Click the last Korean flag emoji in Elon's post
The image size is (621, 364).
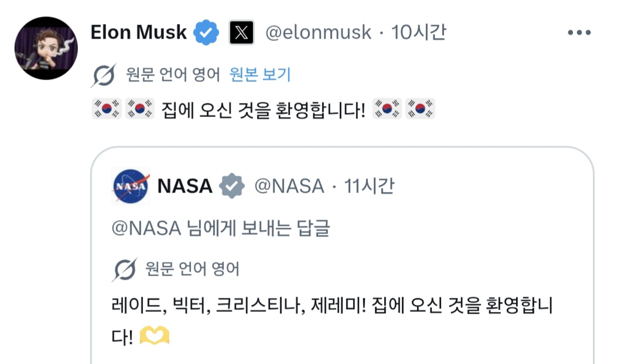[x=421, y=109]
